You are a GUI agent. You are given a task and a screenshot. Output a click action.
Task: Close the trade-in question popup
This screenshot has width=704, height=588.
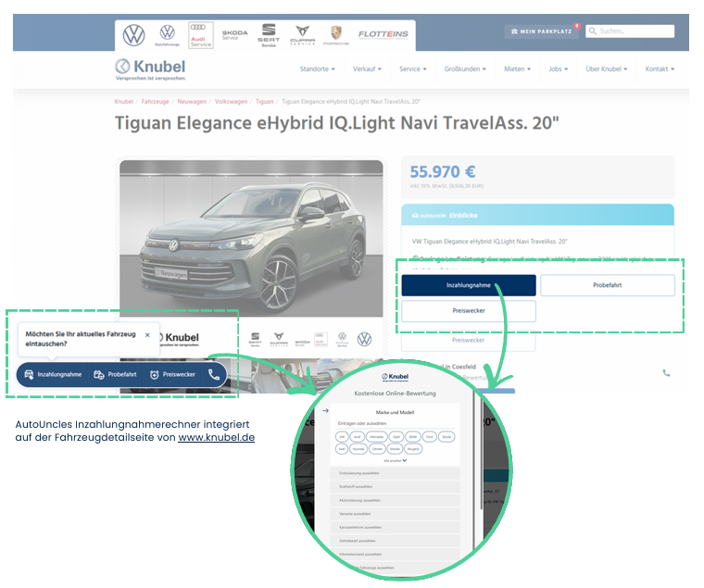(147, 335)
